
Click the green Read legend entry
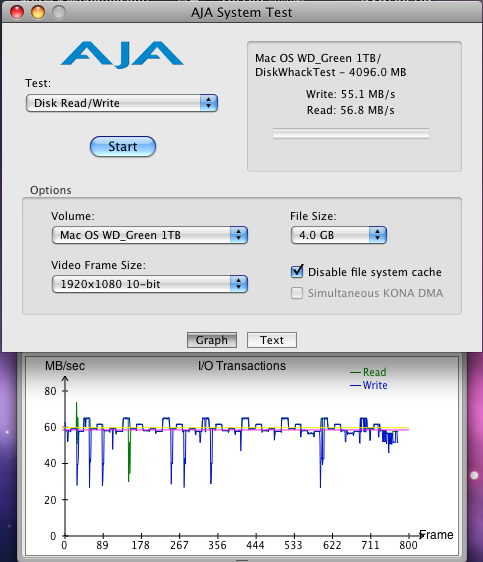(368, 372)
